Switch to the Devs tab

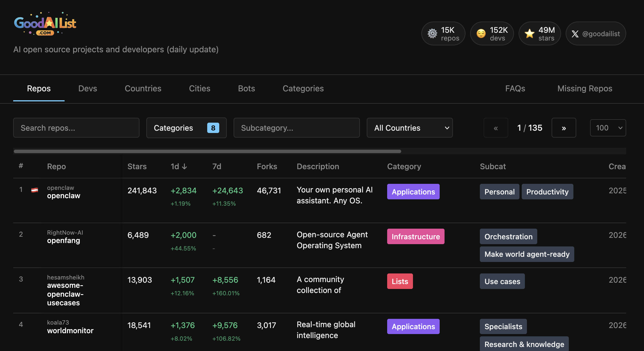[88, 88]
